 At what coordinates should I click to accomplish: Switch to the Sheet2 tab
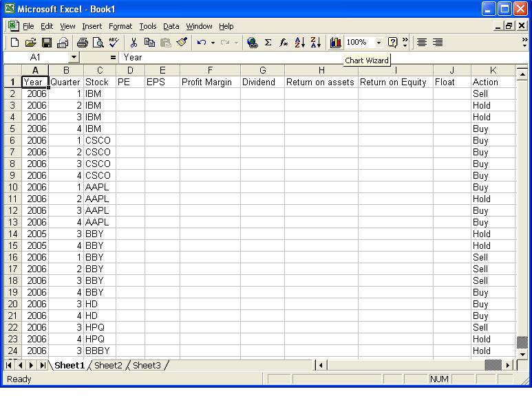click(108, 366)
